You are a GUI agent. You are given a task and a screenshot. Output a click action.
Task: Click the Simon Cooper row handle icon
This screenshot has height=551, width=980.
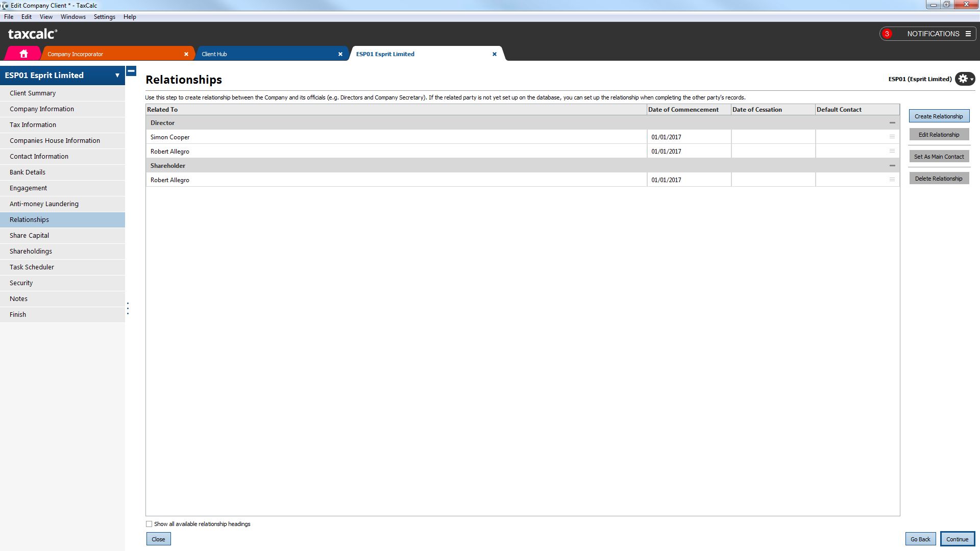[x=892, y=137]
